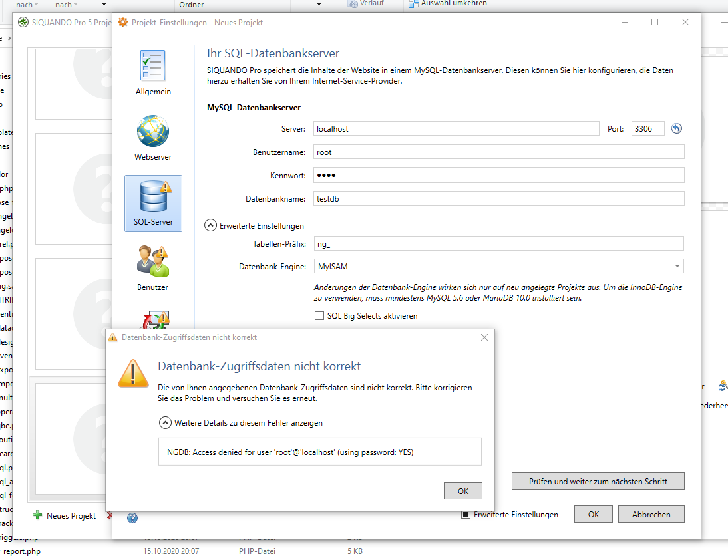The height and width of the screenshot is (560, 728).
Task: Click the Auswahl umkehren icon in Explorer ribbon
Action: coord(413,4)
